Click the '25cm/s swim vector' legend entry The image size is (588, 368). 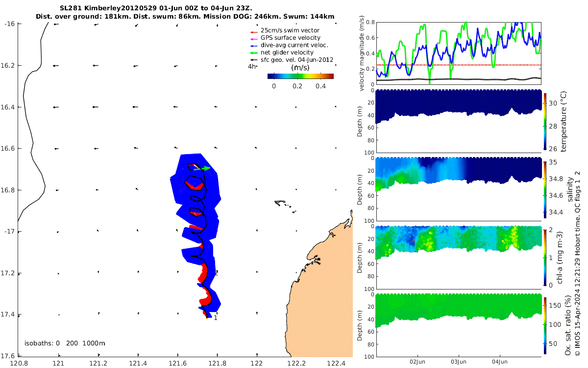click(x=290, y=30)
